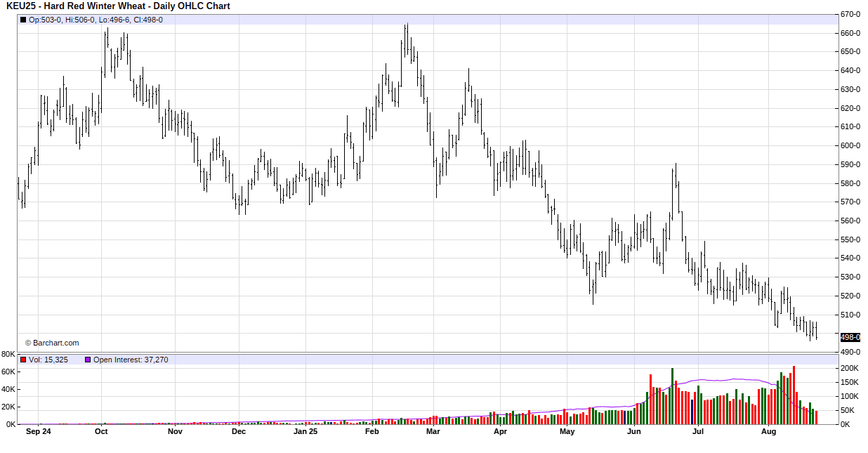The image size is (868, 453).
Task: Click the 620-0 price axis label
Action: click(851, 108)
